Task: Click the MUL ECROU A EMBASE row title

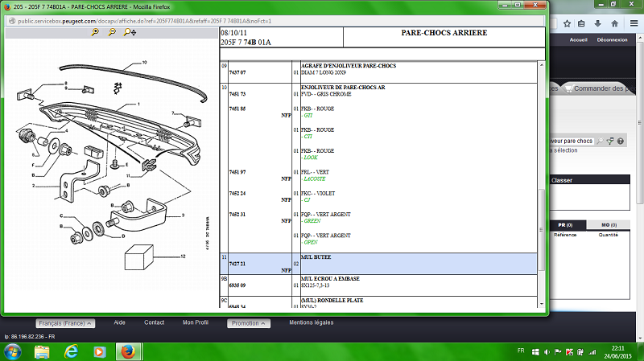Action: tap(330, 279)
